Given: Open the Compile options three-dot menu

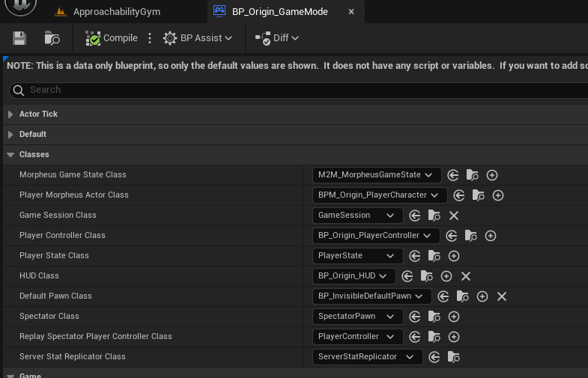Looking at the screenshot, I should pyautogui.click(x=150, y=38).
